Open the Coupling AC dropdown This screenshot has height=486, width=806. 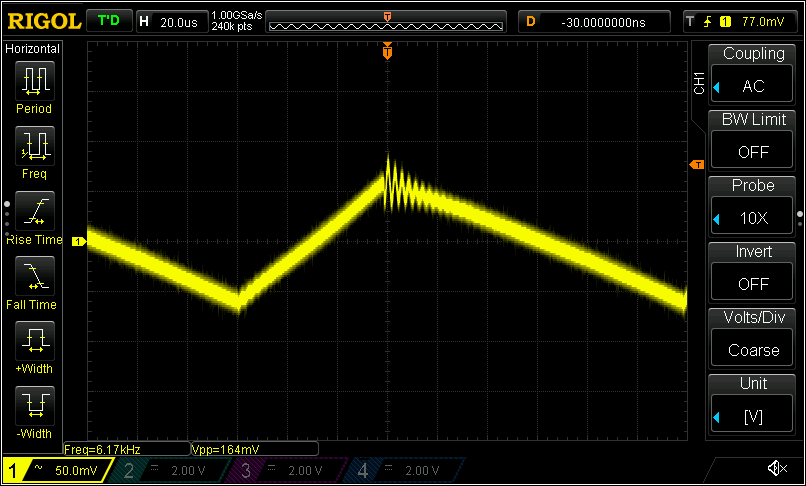[x=753, y=75]
